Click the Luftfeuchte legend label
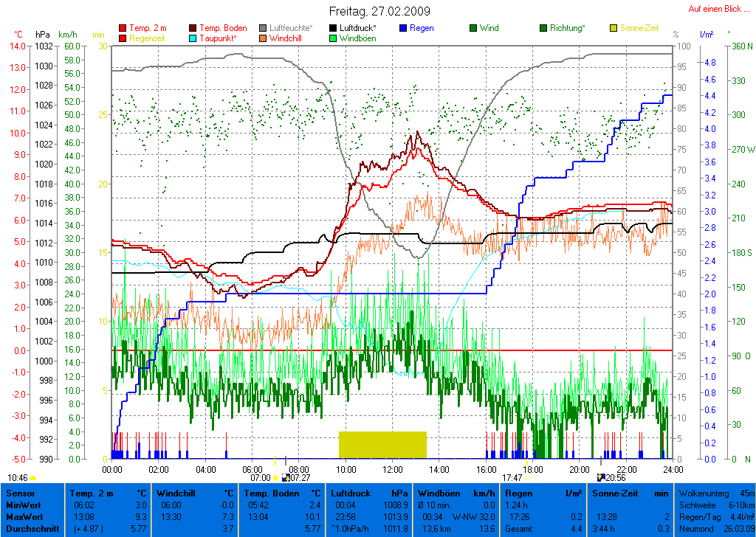 [291, 29]
